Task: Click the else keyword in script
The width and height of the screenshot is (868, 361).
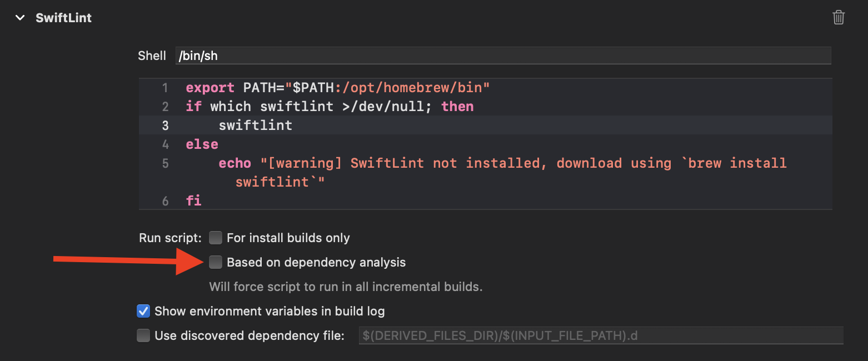Action: [202, 144]
